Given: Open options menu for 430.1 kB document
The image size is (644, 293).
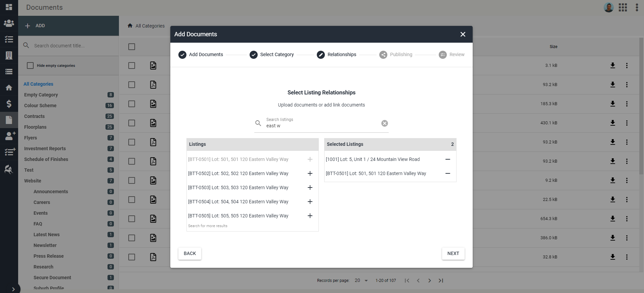Looking at the screenshot, I should [x=627, y=123].
